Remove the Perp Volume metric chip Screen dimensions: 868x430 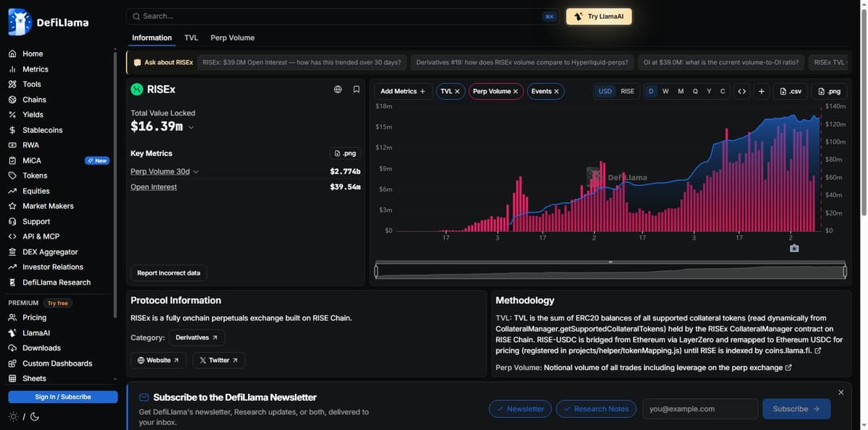coord(516,92)
